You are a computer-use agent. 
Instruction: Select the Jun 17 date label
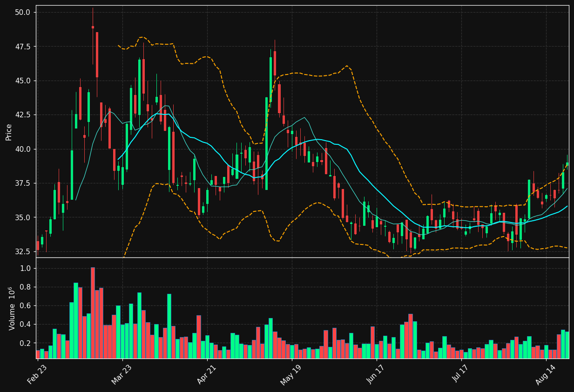point(376,374)
